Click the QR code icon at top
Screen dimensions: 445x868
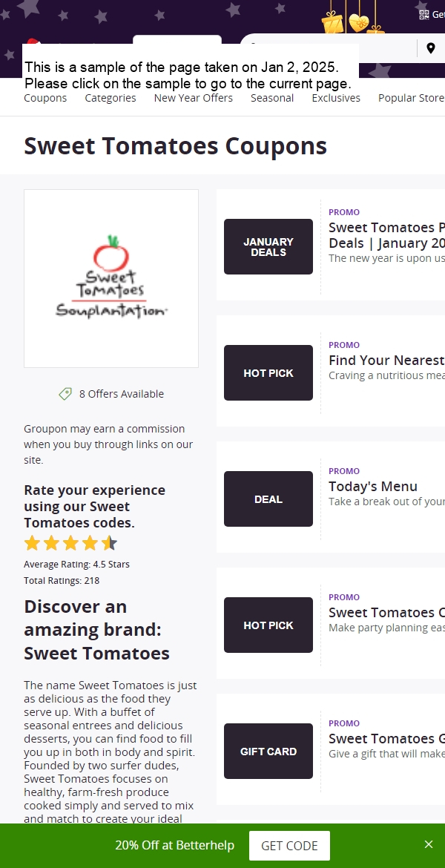[424, 15]
